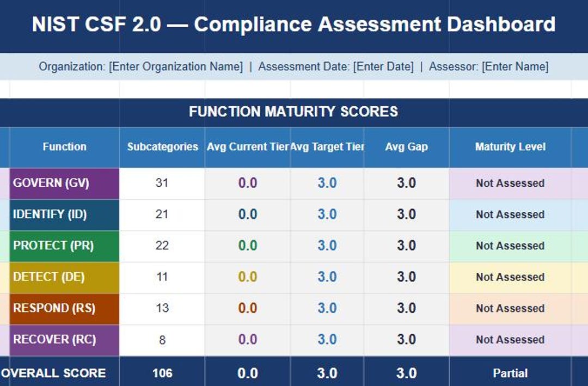Click DETECT avg target tier 3.0
The image size is (588, 386).
(x=327, y=277)
